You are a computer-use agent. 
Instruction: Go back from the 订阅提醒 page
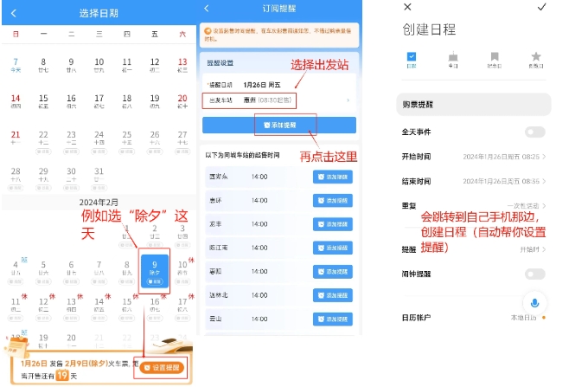(208, 8)
